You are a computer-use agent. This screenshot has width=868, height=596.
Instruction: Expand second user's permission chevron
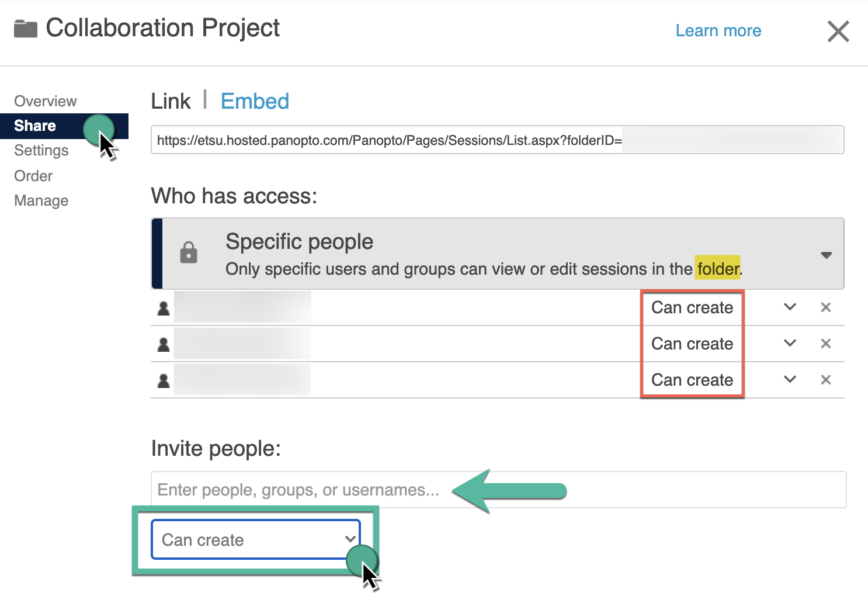click(x=790, y=344)
